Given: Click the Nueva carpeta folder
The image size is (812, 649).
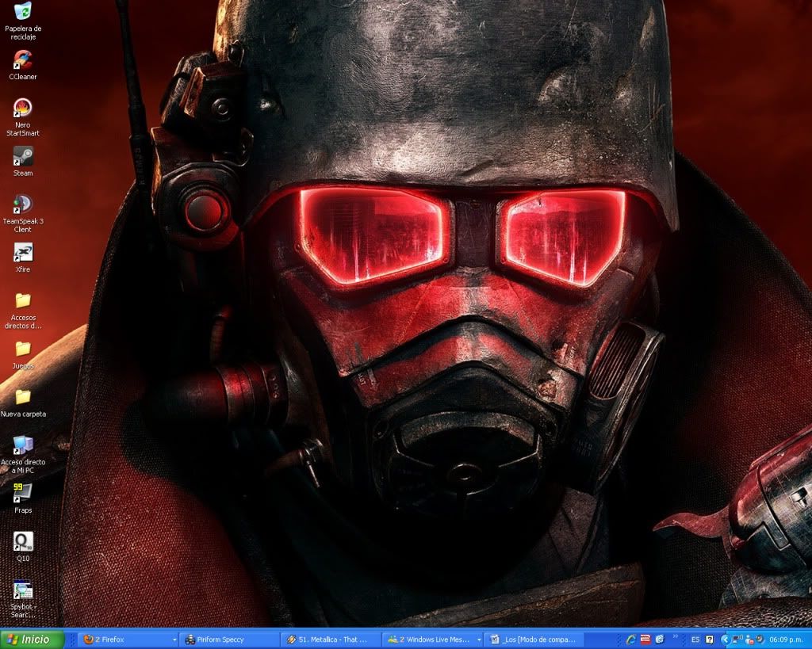Looking at the screenshot, I should click(x=23, y=397).
